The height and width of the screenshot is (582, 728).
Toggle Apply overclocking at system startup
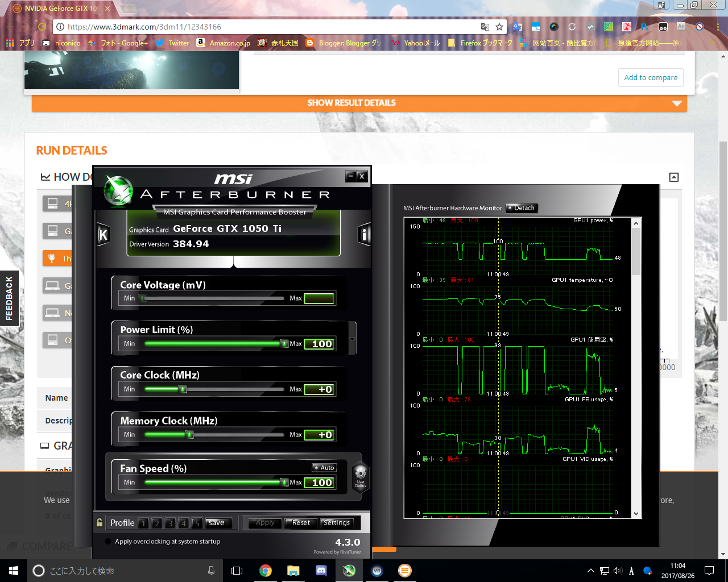[108, 542]
